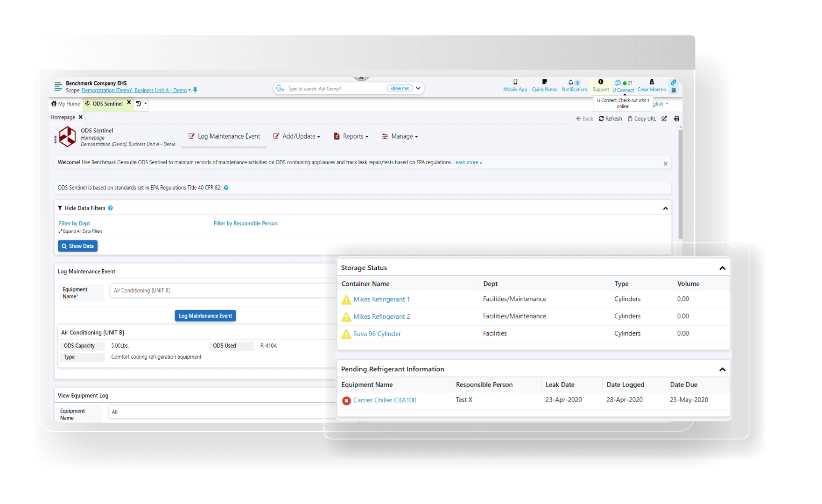Viewport: 822px width, 504px height.
Task: Click the Show me! button
Action: (x=400, y=88)
